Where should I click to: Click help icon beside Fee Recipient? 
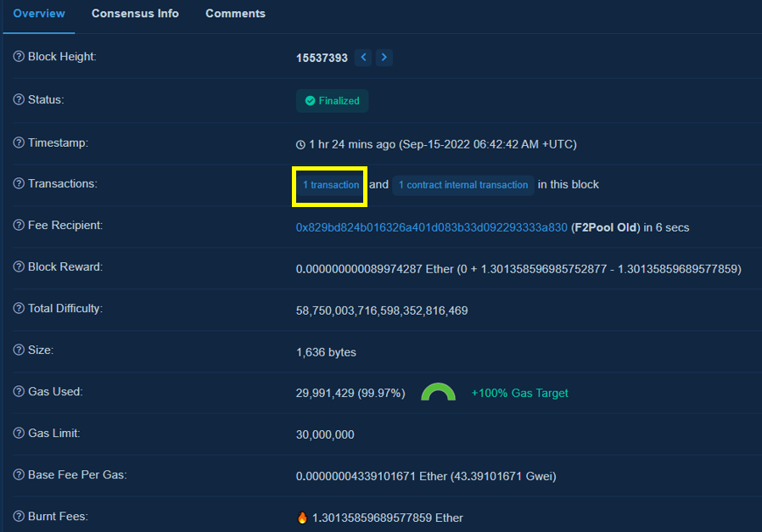coord(19,226)
